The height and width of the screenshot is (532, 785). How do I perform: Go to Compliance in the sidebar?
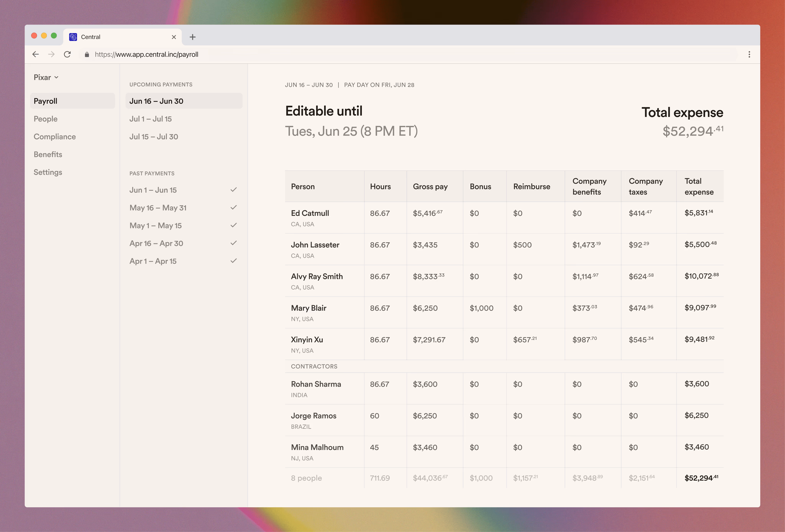pyautogui.click(x=55, y=136)
